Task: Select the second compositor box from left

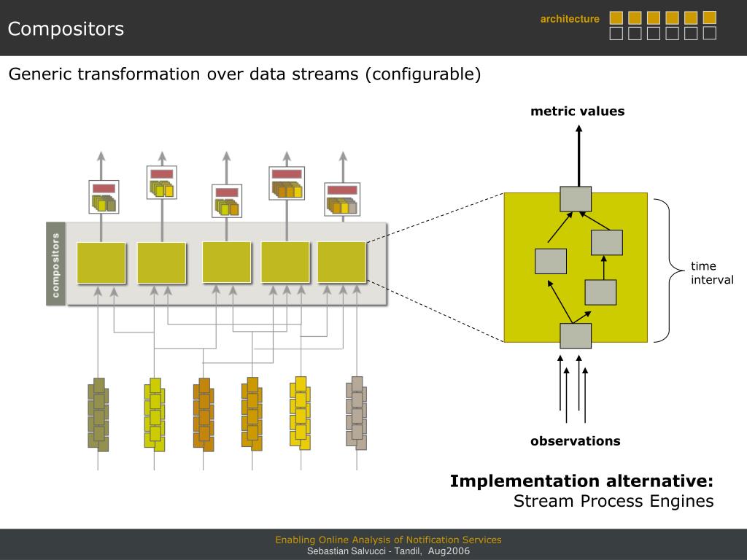Action: tap(161, 262)
